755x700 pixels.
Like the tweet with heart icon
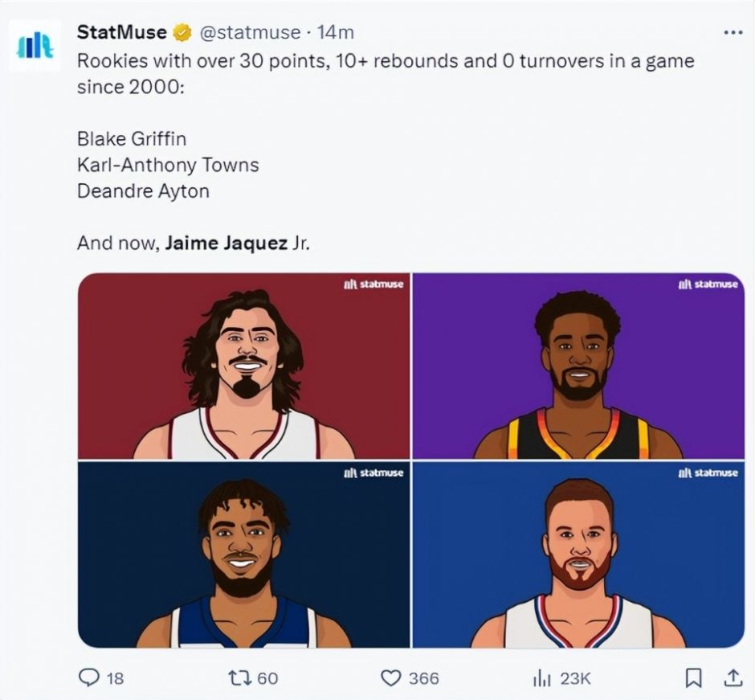coord(391,678)
